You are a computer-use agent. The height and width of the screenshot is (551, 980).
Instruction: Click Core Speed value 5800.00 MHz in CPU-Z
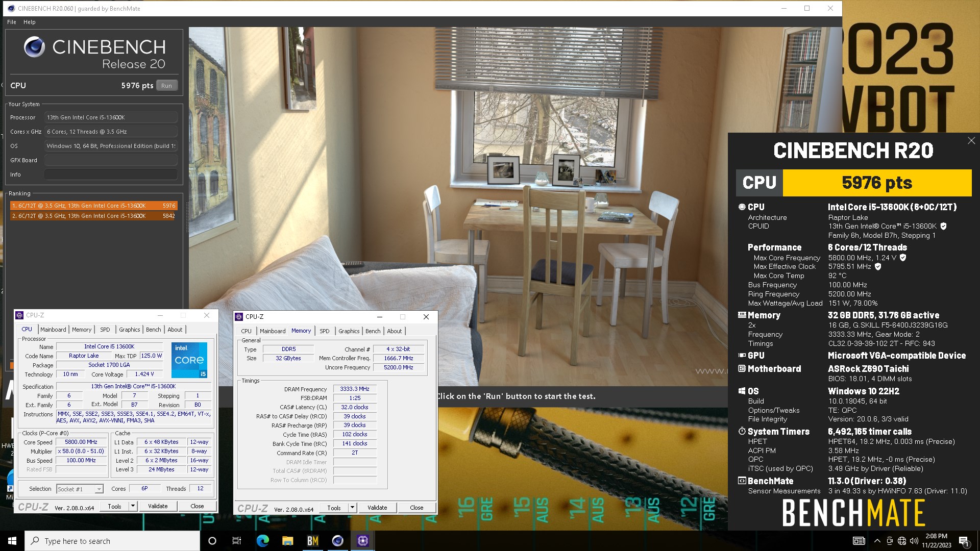pyautogui.click(x=81, y=442)
